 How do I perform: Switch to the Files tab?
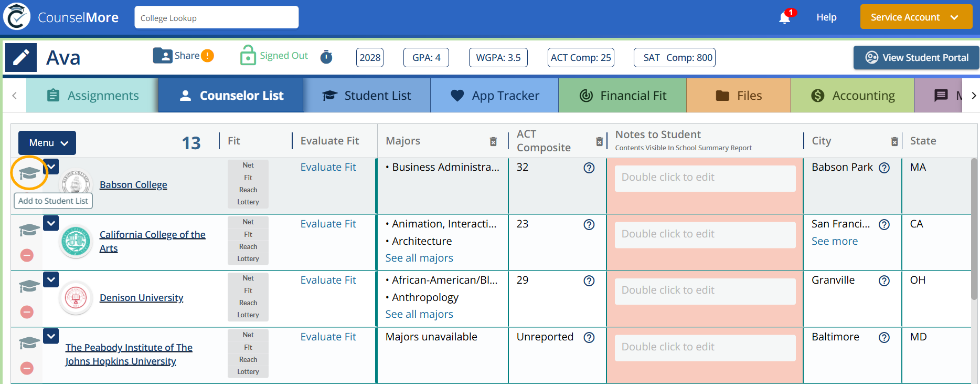point(739,96)
